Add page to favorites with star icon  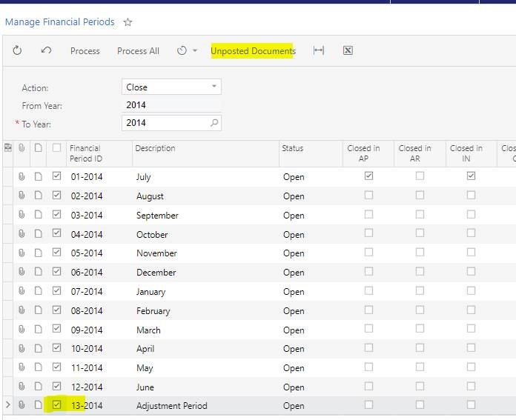coord(128,22)
